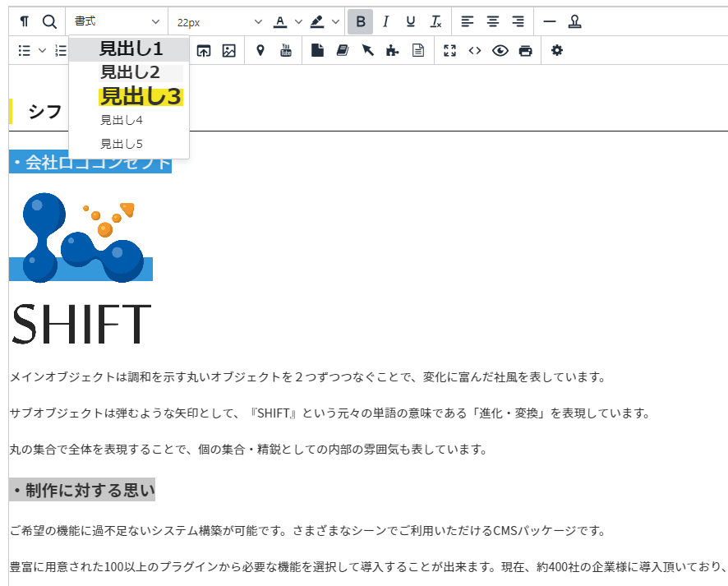Align text left
Image resolution: width=728 pixels, height=586 pixels.
click(x=467, y=21)
